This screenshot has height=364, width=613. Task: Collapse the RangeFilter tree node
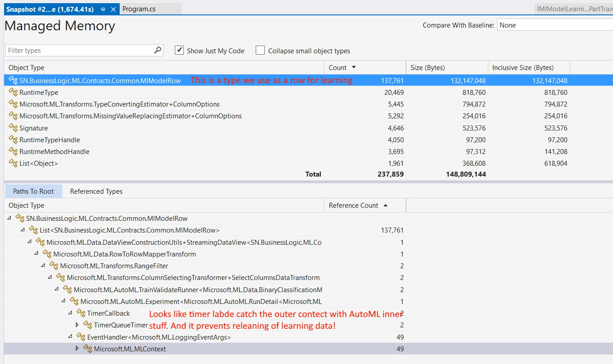[x=43, y=266]
